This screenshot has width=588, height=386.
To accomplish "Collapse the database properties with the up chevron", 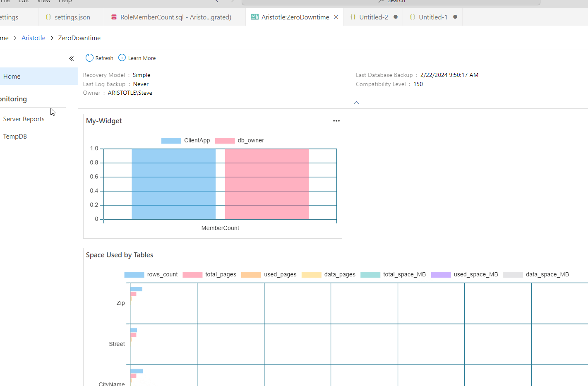I will click(x=356, y=103).
